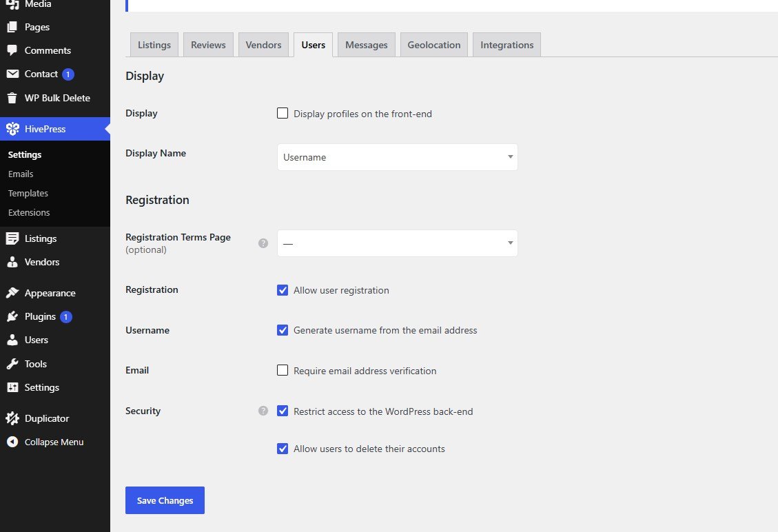Click the Contact notification badge
Viewport: 778px width, 532px height.
coord(68,74)
